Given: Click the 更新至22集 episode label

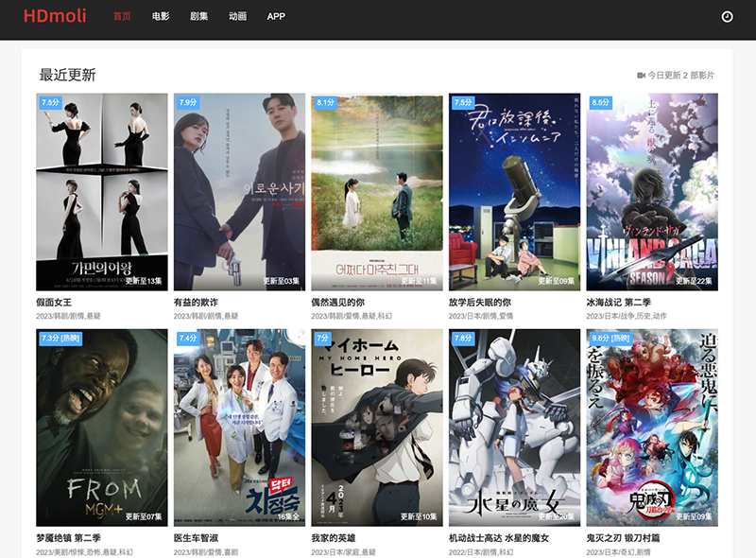Looking at the screenshot, I should 694,281.
